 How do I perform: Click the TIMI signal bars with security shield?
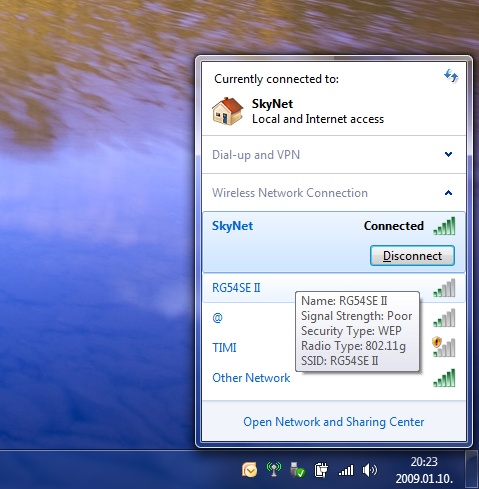coord(444,347)
